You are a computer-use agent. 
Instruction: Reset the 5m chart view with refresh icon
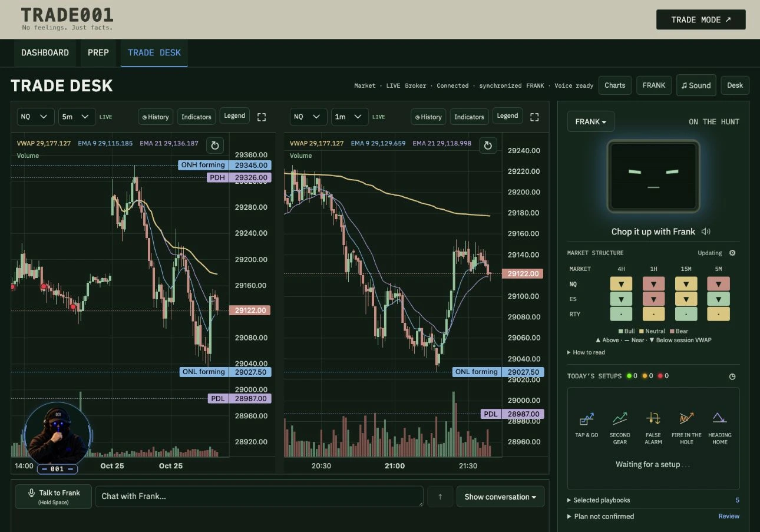[215, 146]
